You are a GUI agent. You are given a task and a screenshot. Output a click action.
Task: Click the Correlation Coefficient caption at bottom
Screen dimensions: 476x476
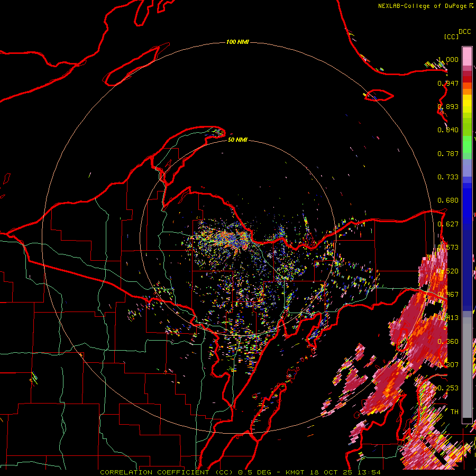pyautogui.click(x=241, y=472)
